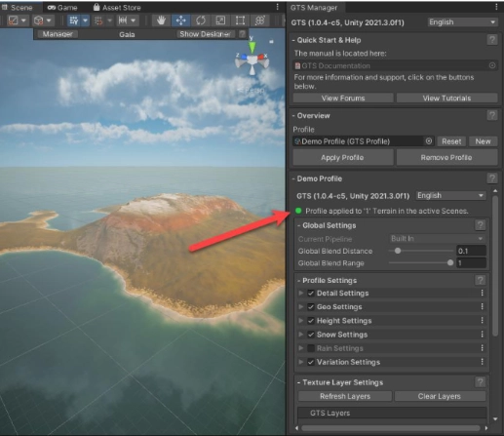Select the Scale tool

tap(220, 20)
